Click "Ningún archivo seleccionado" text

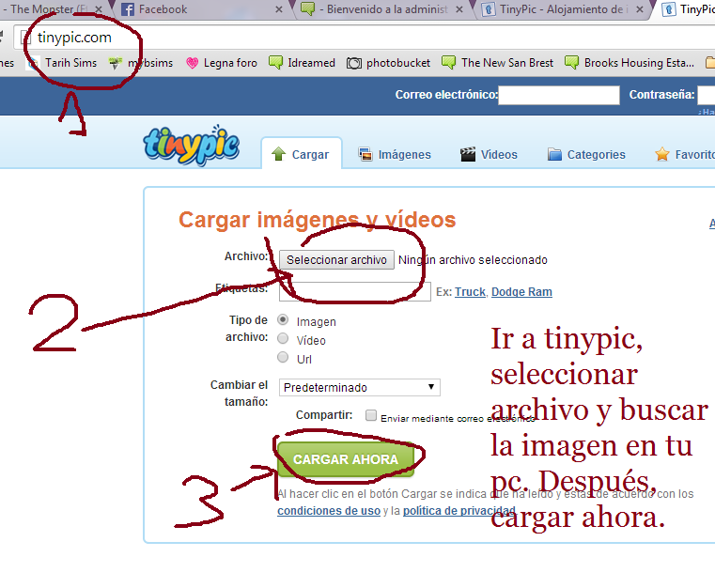click(473, 260)
